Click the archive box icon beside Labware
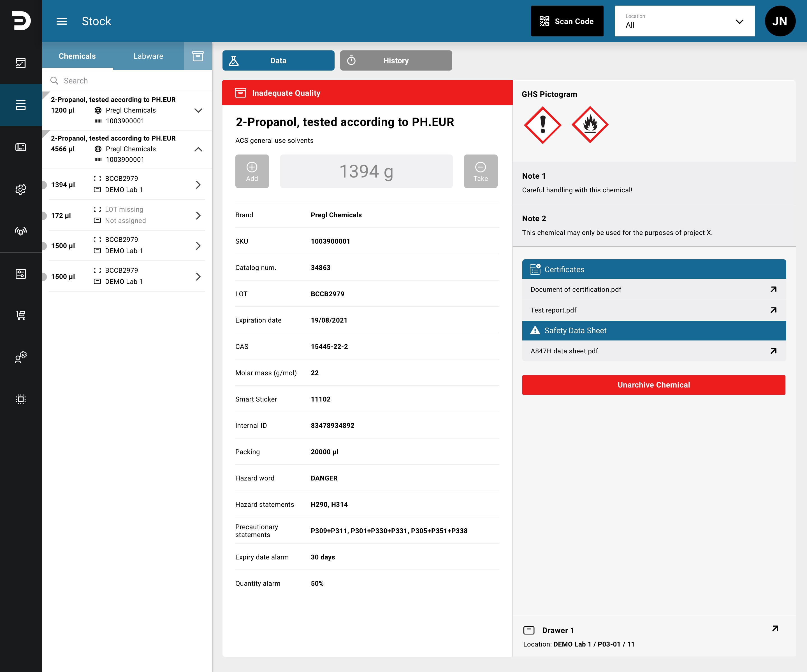The image size is (807, 672). click(198, 56)
